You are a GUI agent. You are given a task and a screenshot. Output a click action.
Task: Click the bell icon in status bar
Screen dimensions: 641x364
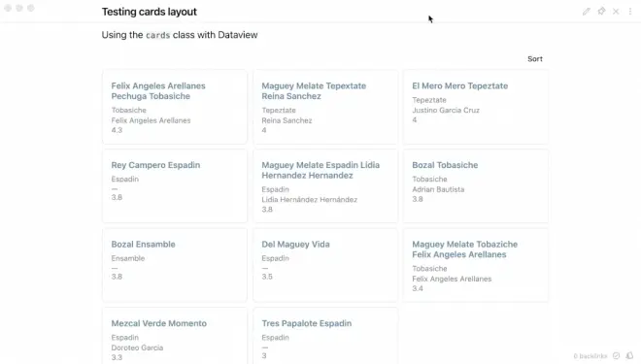[629, 356]
